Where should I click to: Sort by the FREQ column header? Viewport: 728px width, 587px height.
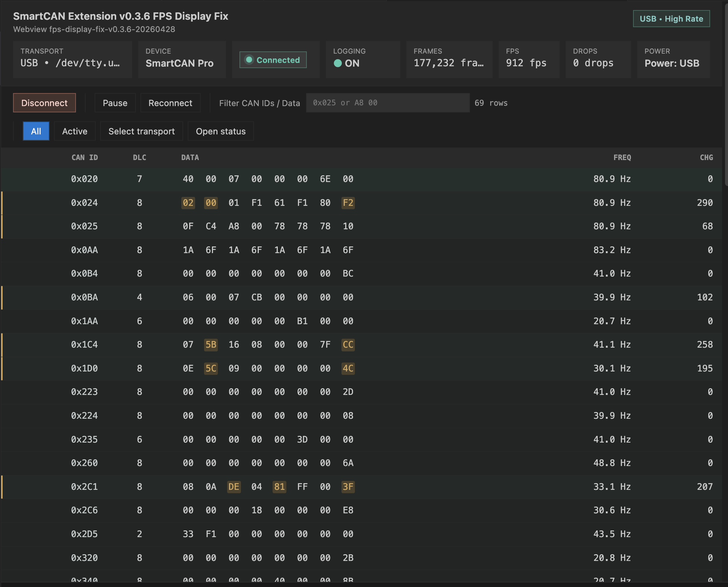(622, 157)
